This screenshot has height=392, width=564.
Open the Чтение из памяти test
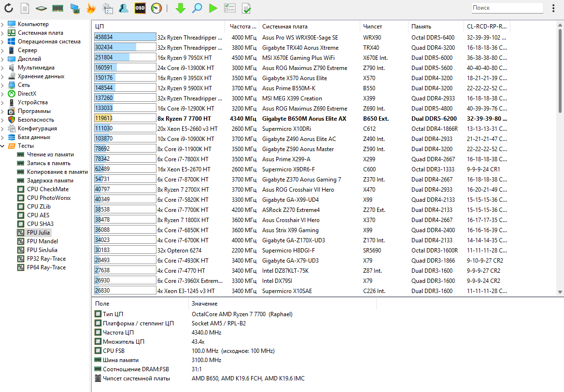click(x=50, y=154)
